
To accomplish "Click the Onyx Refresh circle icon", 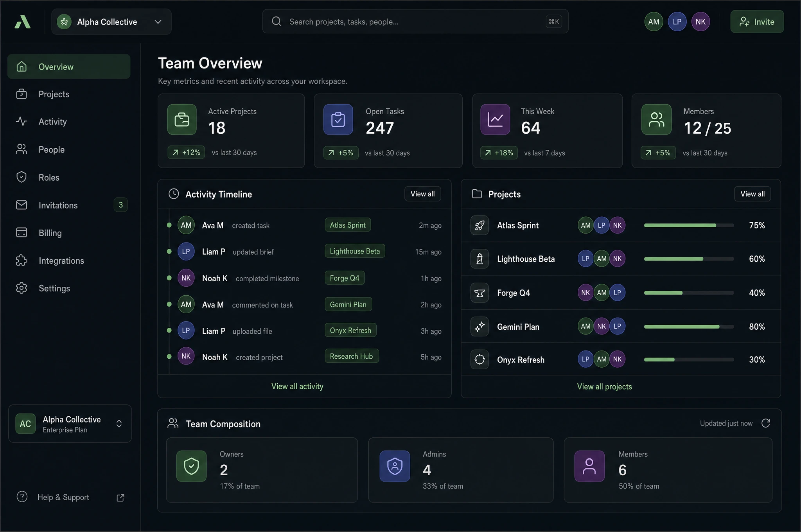I will tap(480, 359).
